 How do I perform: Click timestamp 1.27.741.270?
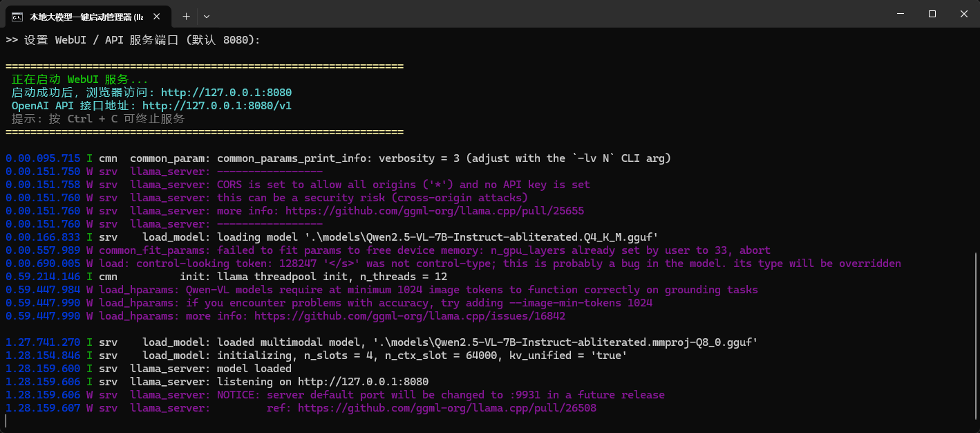click(43, 342)
